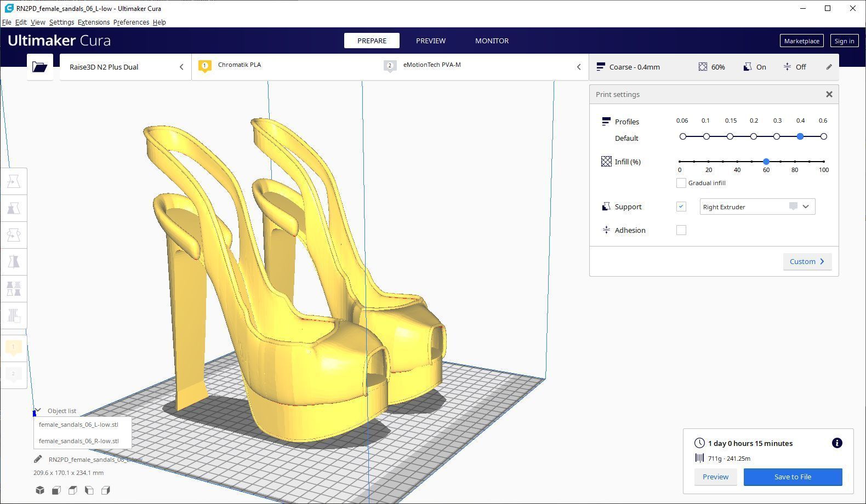Open the Preferences menu

pos(131,22)
